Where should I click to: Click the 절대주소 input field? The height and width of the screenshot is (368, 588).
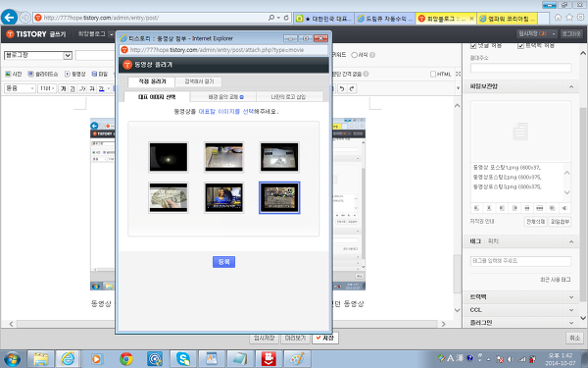(x=520, y=68)
